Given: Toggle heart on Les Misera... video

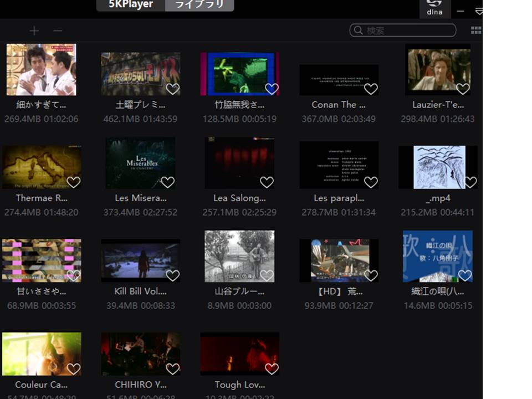Looking at the screenshot, I should pyautogui.click(x=167, y=182).
